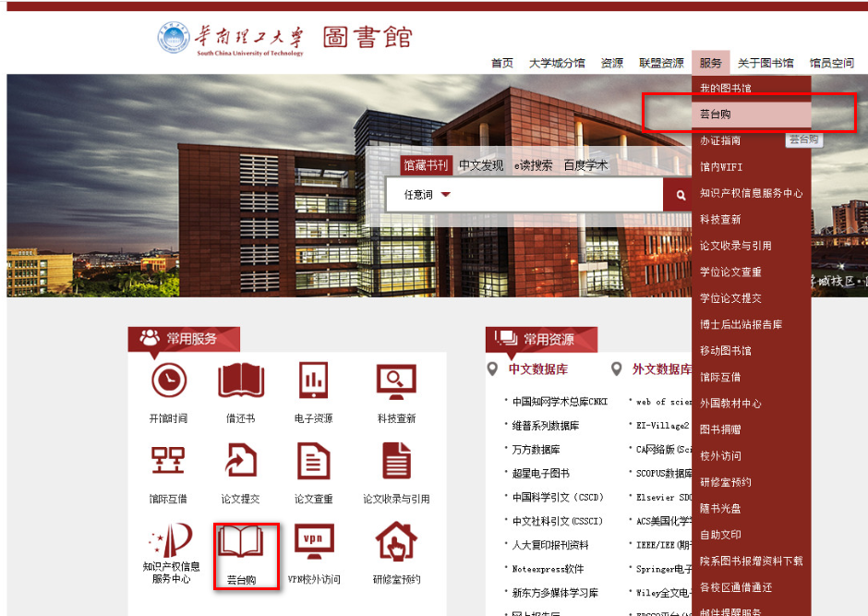The width and height of the screenshot is (868, 616).
Task: Open the 芸台购 book icon in 常用服务
Action: (240, 542)
